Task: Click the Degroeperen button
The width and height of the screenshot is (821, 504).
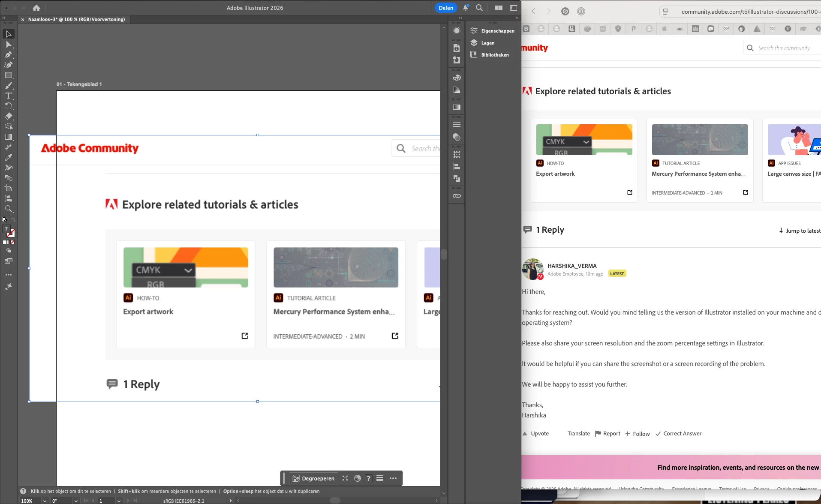Action: (313, 478)
